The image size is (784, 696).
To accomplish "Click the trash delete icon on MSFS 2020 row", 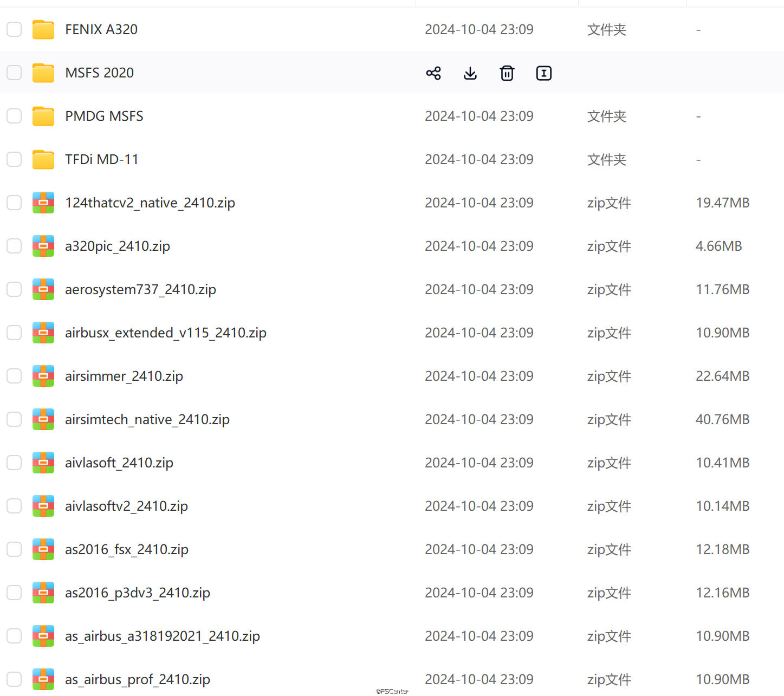I will coord(507,73).
